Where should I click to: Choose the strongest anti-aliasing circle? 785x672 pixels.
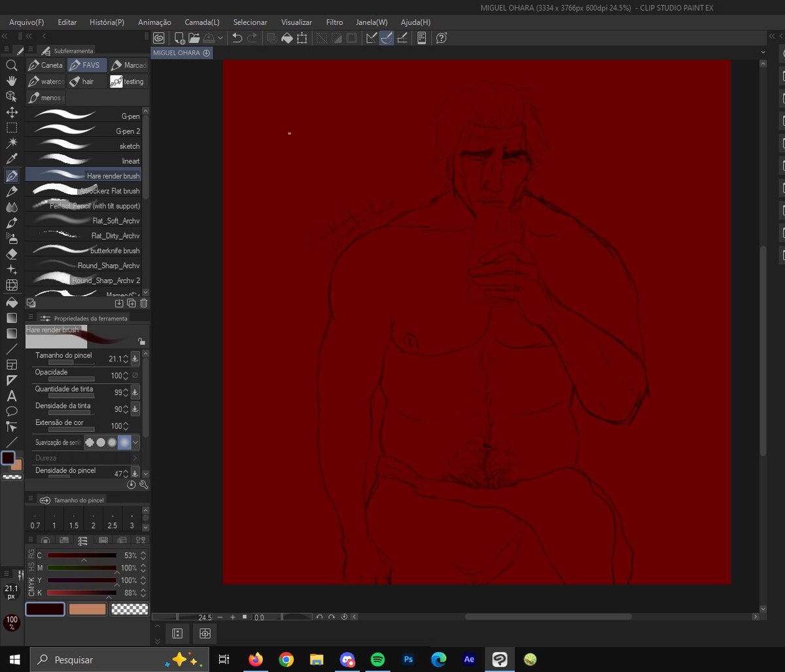pos(124,443)
